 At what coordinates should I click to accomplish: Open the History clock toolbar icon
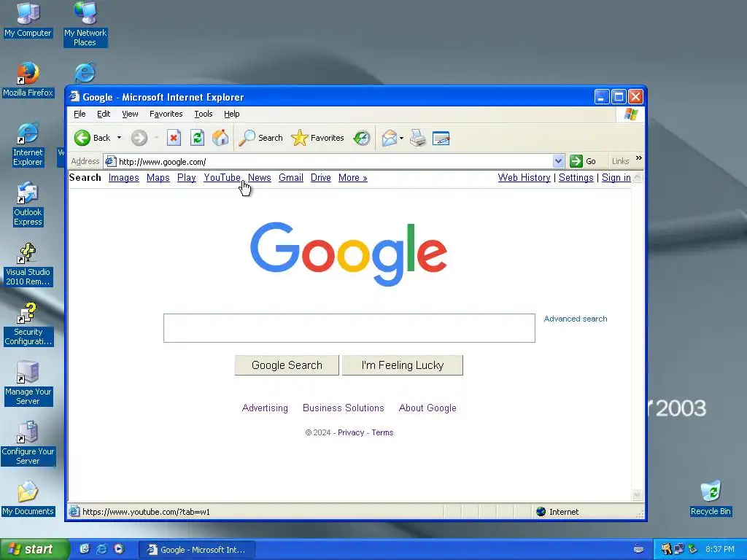[x=362, y=138]
